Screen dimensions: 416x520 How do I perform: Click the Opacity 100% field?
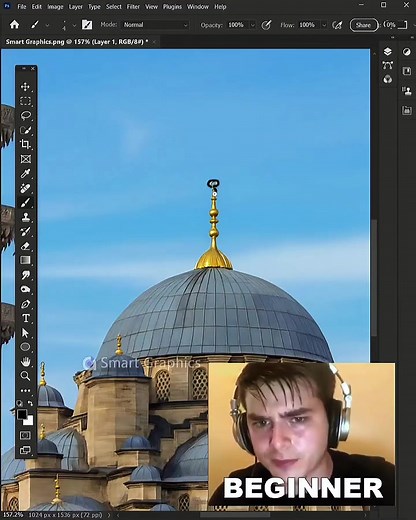(236, 25)
